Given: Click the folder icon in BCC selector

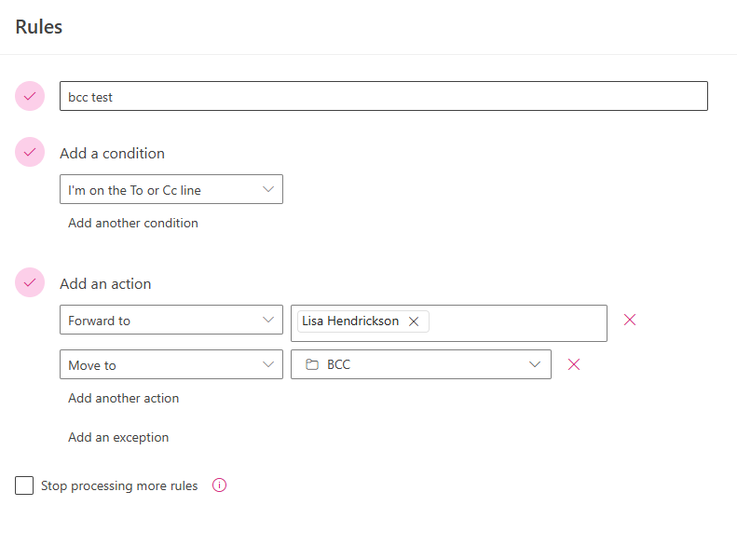Looking at the screenshot, I should coord(312,364).
